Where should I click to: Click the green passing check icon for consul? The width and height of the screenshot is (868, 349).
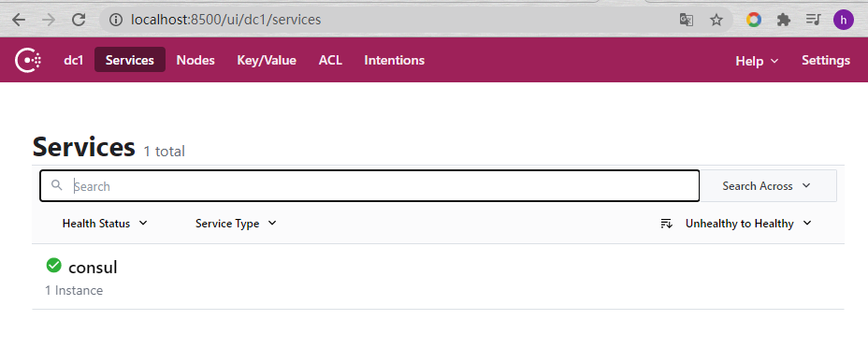(53, 266)
